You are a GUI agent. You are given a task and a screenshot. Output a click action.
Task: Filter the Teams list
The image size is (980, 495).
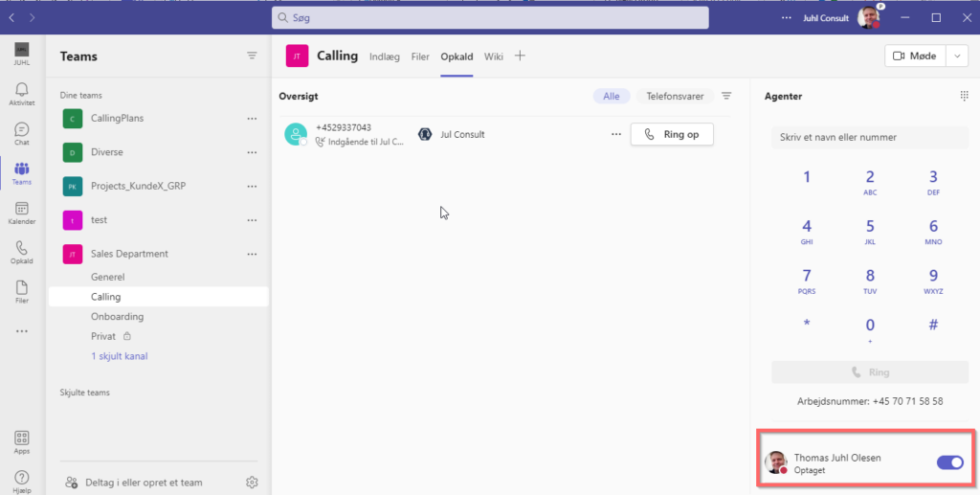252,56
